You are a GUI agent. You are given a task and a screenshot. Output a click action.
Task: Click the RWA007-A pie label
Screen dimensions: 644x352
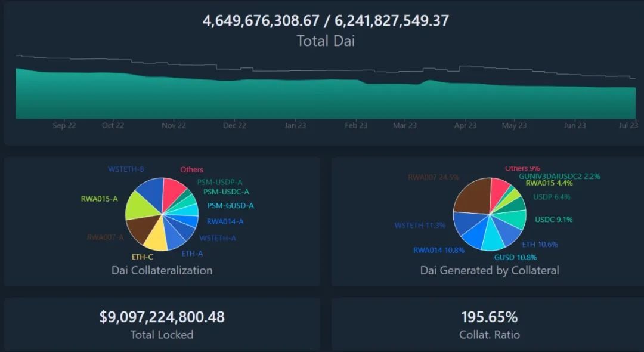tap(106, 237)
